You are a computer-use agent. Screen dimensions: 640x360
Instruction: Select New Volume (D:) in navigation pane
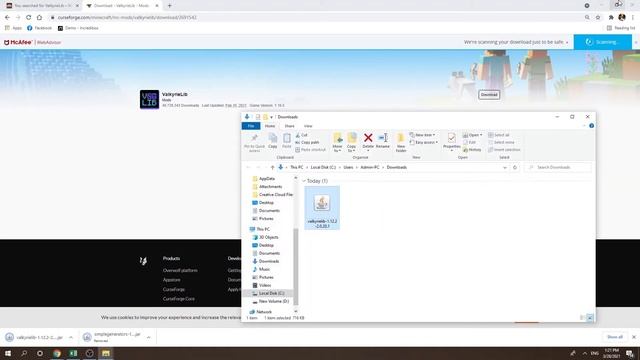[271, 301]
